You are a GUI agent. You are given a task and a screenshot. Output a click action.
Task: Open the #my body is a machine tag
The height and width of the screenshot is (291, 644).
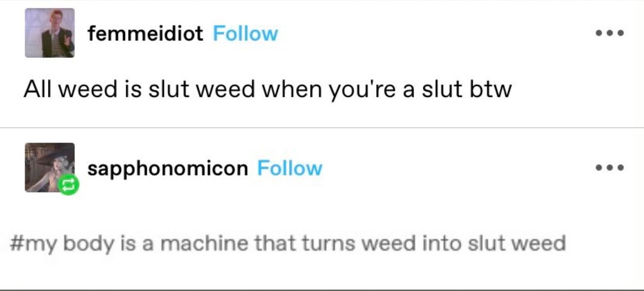pyautogui.click(x=288, y=244)
